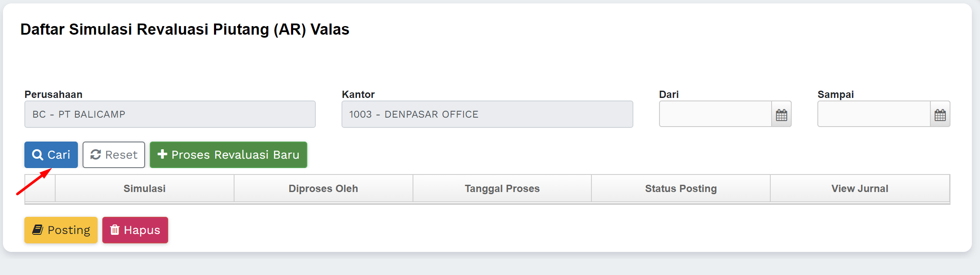This screenshot has width=980, height=275.
Task: Open the Kantor field 1003 - DENPASAR OFFICE
Action: pos(487,114)
